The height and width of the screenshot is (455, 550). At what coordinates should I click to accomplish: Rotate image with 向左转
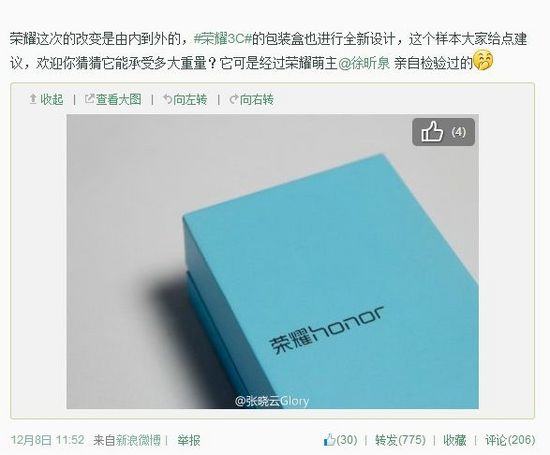coord(190,100)
